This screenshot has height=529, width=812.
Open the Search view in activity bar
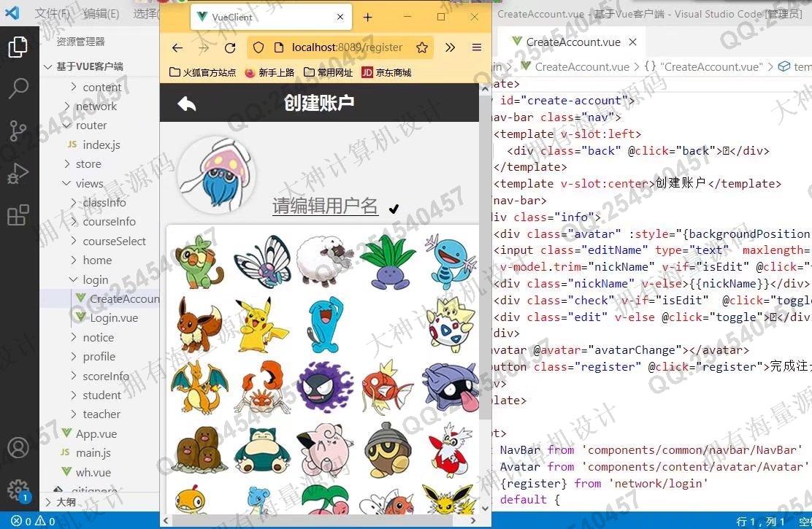tap(18, 88)
